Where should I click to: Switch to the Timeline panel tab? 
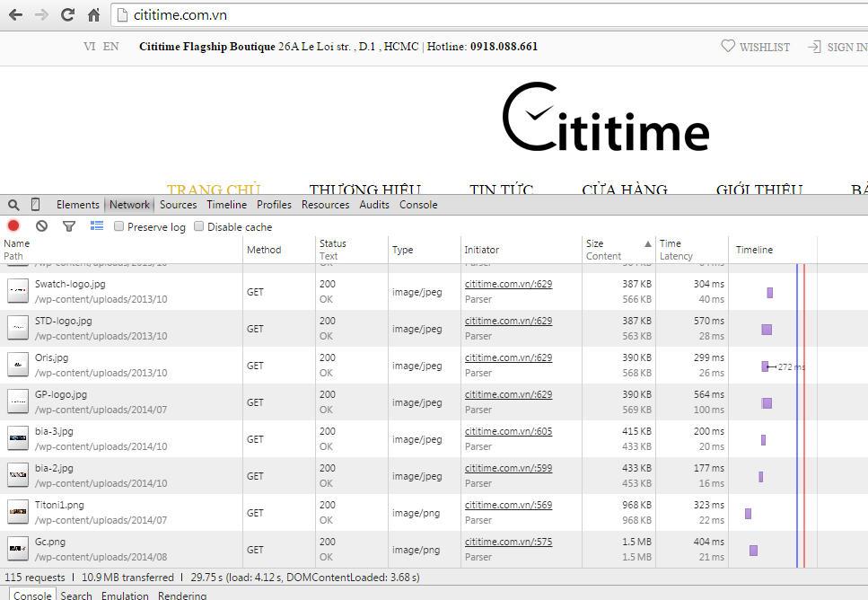pos(226,205)
